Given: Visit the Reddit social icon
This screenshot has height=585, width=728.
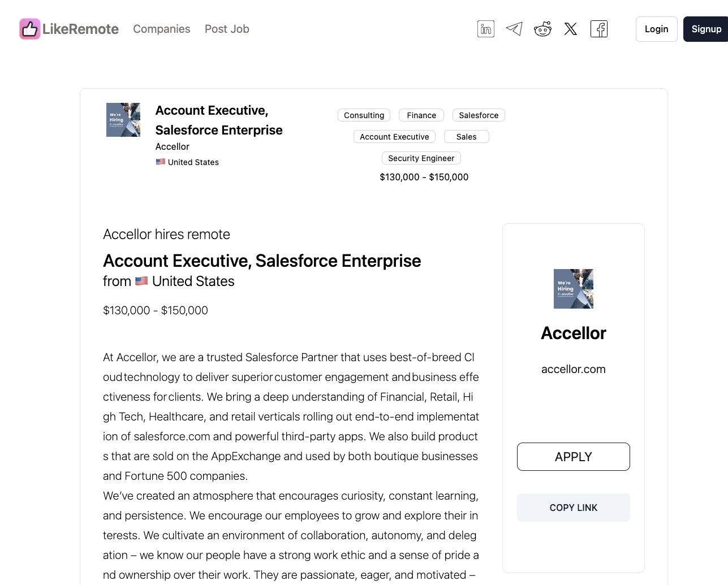Looking at the screenshot, I should point(542,29).
